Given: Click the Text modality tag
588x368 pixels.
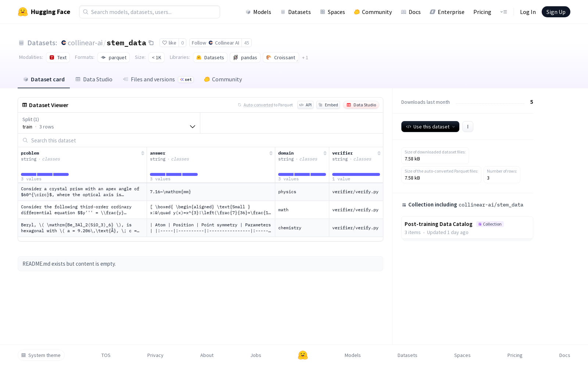Looking at the screenshot, I should 58,57.
